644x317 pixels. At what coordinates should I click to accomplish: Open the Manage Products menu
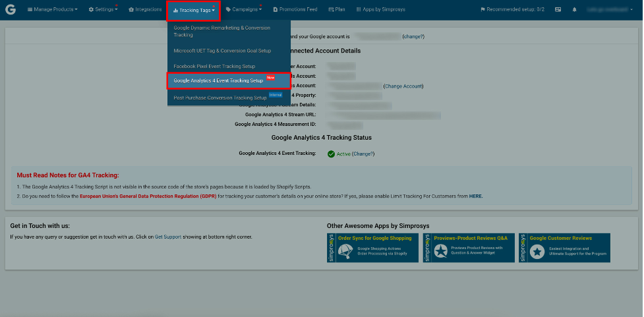[x=53, y=9]
